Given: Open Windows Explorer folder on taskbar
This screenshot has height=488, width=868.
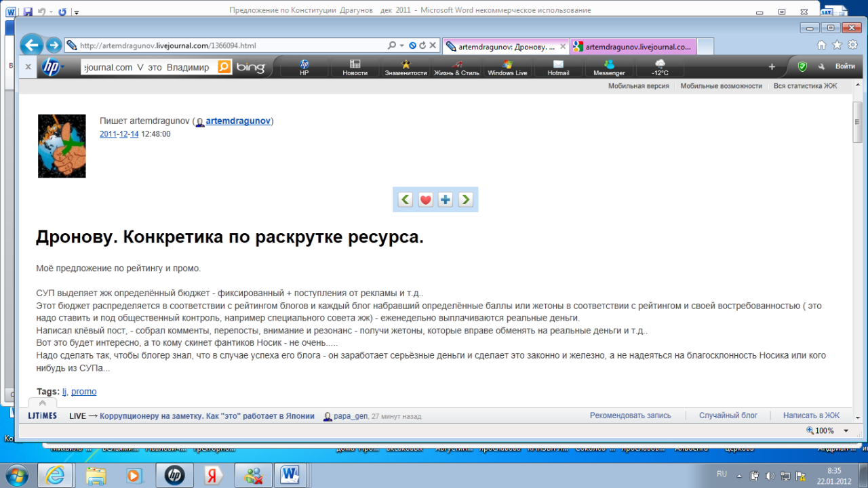Looking at the screenshot, I should [96, 476].
